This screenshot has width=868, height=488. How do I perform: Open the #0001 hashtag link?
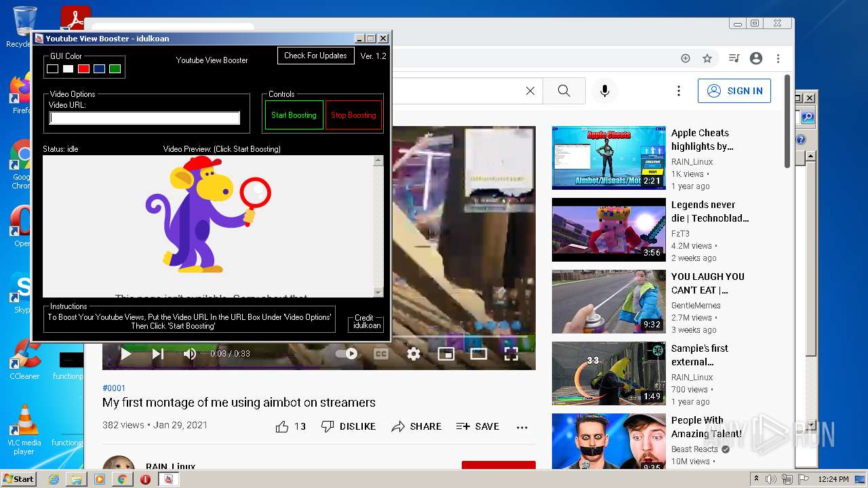coord(114,388)
